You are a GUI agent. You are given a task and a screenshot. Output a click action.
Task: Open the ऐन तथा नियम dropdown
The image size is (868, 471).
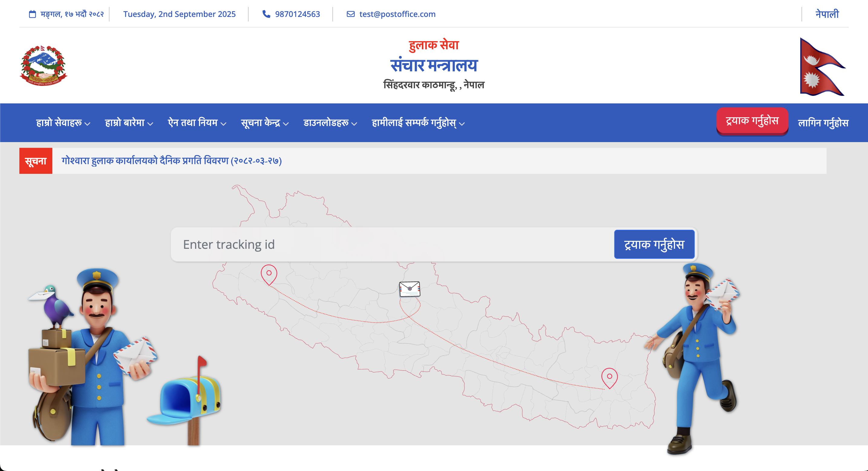pyautogui.click(x=197, y=123)
